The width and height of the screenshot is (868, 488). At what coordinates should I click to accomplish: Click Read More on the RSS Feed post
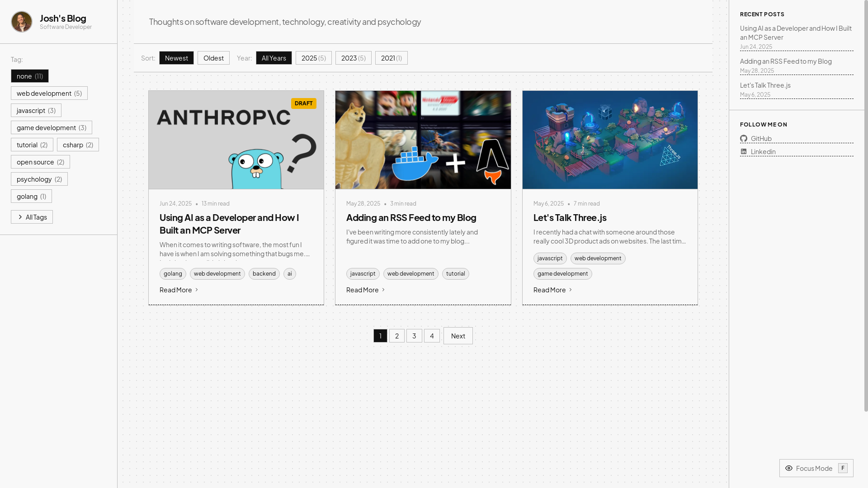coord(366,290)
